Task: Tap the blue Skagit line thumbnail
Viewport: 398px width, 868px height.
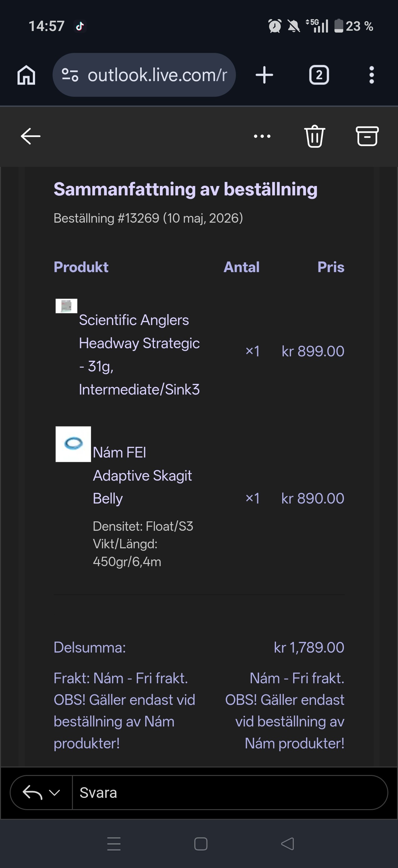Action: point(73,444)
